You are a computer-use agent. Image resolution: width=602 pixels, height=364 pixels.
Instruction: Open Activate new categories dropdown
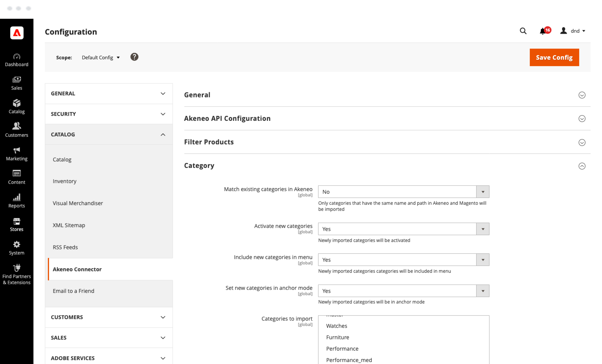pos(403,229)
